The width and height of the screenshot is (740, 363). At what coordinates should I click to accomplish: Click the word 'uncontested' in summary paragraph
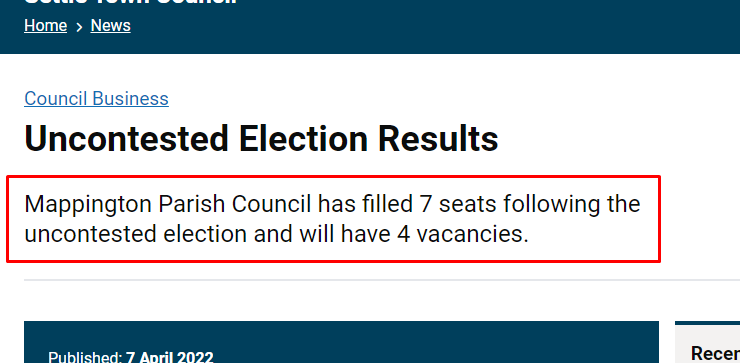click(x=88, y=235)
